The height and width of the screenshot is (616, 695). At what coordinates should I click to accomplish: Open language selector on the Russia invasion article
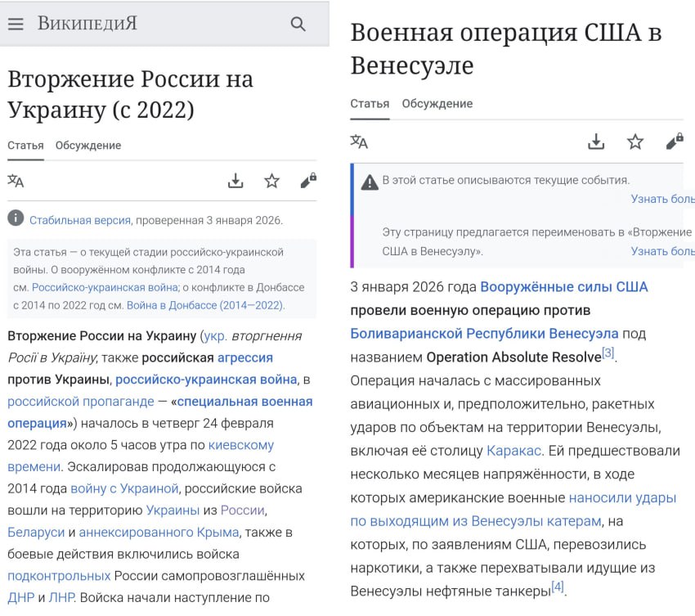[x=16, y=181]
